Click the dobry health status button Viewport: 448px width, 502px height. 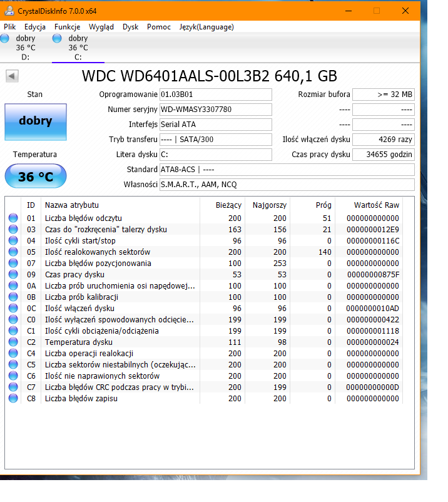pos(36,121)
